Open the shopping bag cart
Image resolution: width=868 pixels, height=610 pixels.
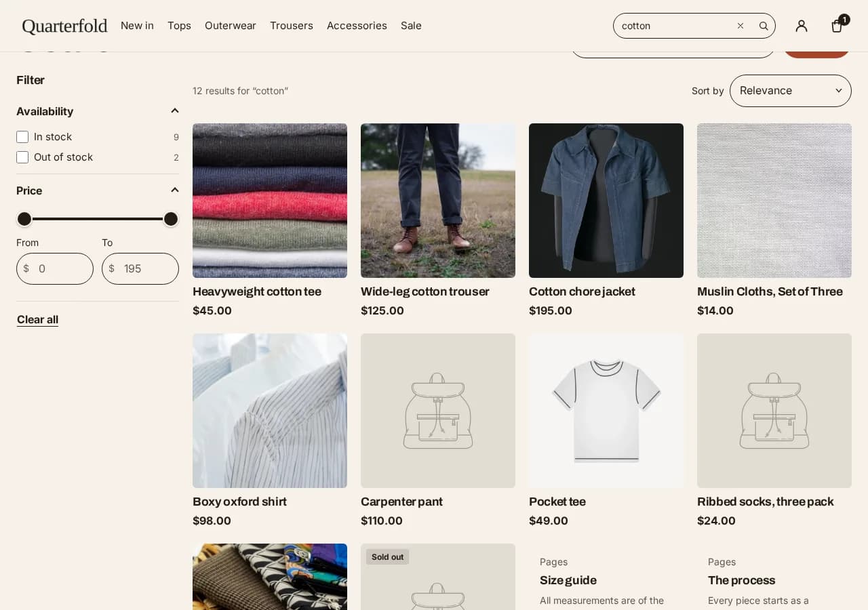tap(838, 26)
